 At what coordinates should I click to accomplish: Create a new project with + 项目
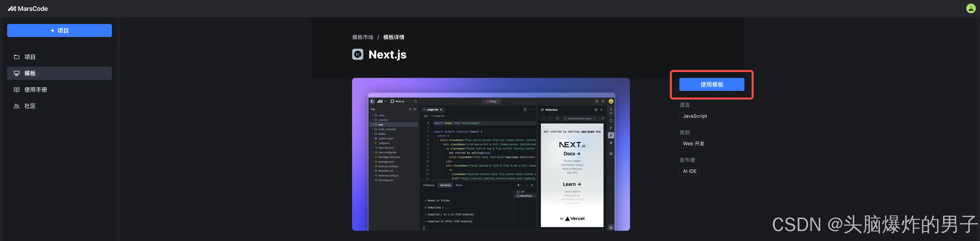[59, 30]
